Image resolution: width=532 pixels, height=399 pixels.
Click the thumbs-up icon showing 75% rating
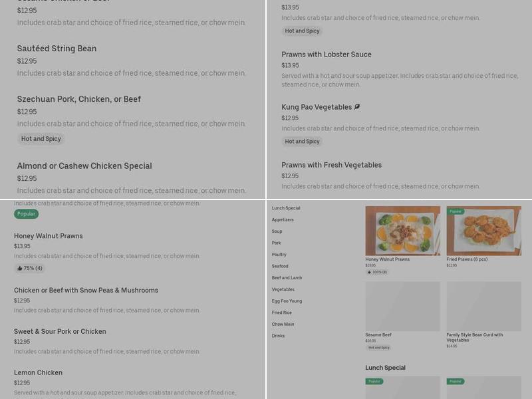20,269
